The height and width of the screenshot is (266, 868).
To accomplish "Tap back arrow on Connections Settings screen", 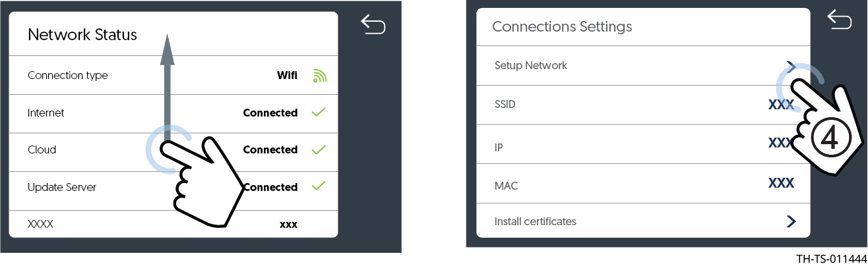I will (839, 20).
